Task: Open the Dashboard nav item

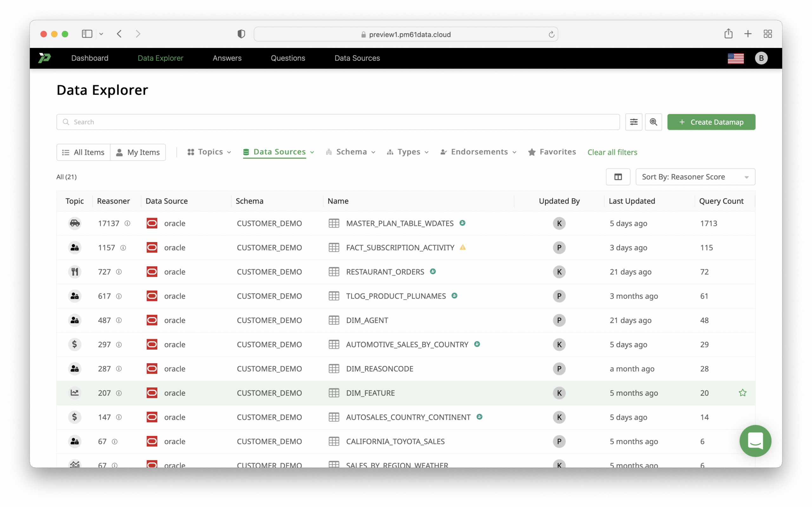Action: click(x=90, y=58)
